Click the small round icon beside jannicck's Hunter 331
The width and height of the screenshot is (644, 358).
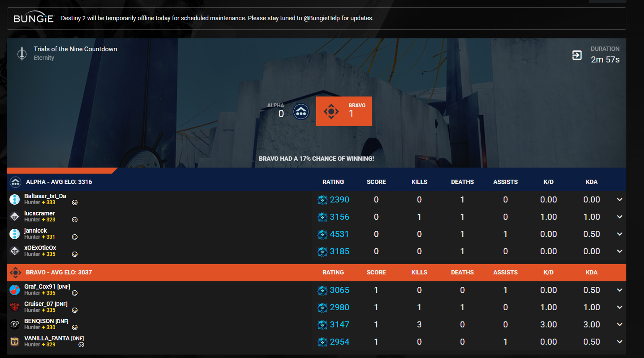(x=75, y=237)
